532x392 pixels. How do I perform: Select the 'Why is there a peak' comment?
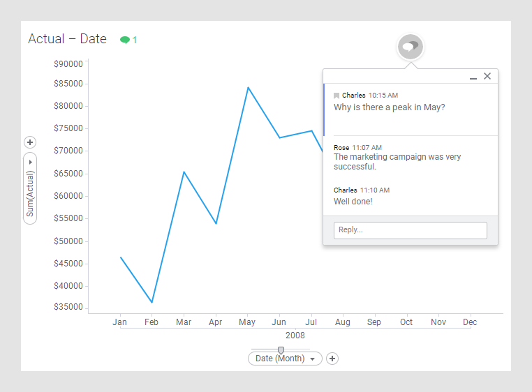click(389, 107)
